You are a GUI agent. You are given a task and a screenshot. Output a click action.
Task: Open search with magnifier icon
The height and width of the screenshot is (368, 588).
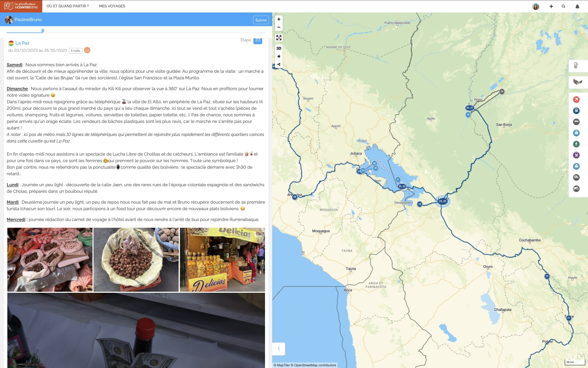563,6
